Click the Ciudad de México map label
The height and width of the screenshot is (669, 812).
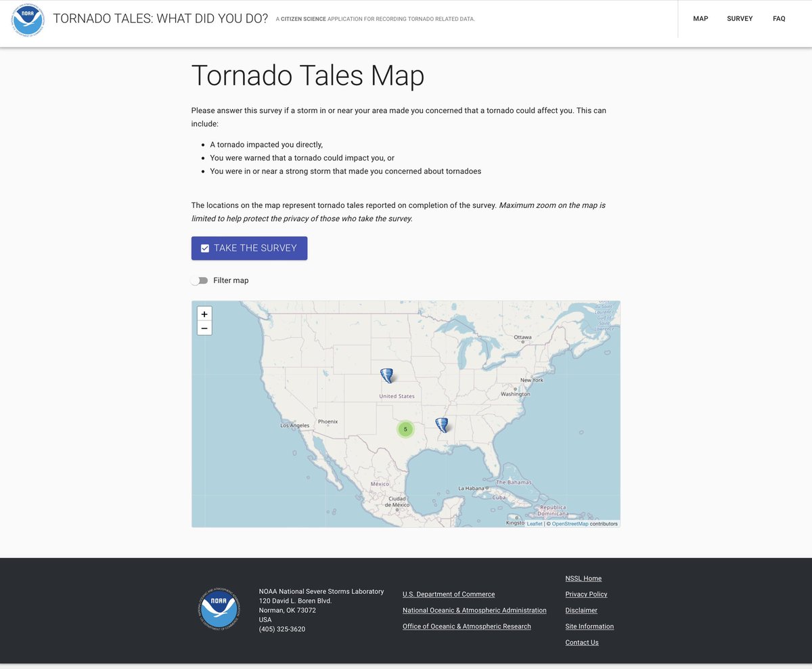[397, 502]
